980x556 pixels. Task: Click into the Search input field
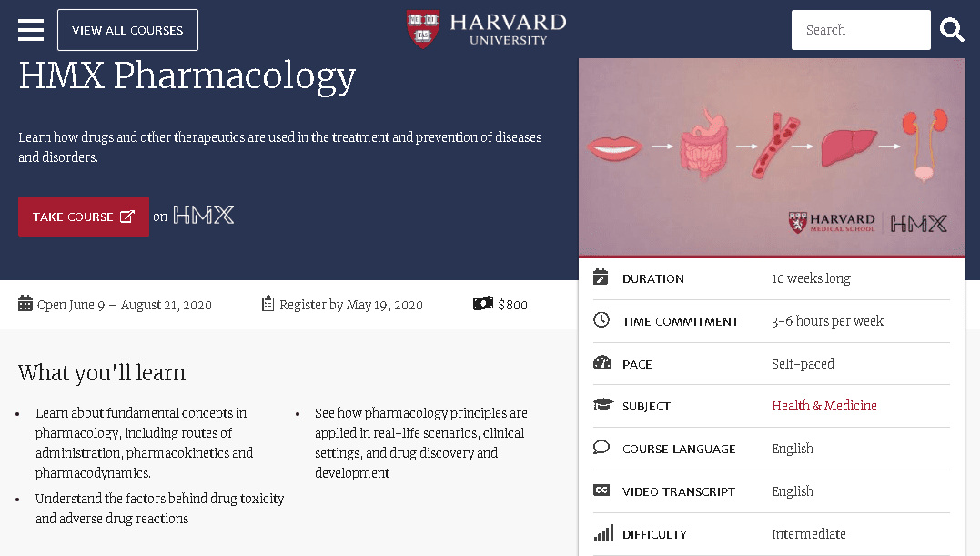click(861, 30)
